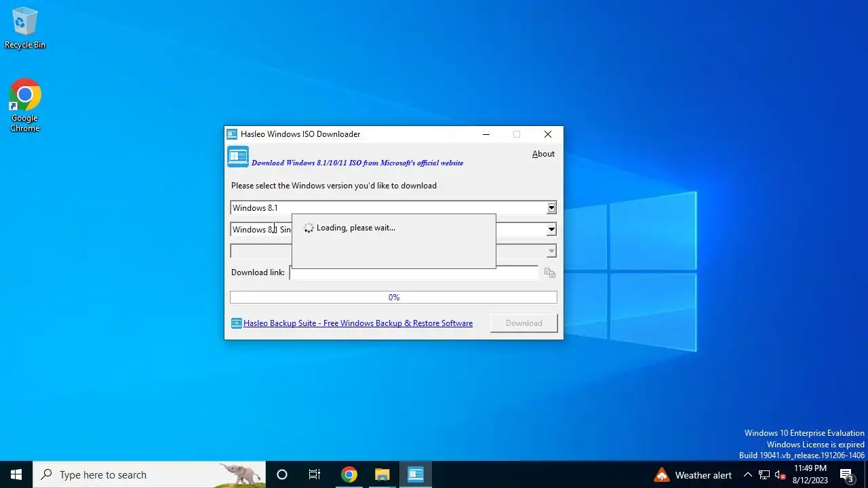Click 'Download Windows 8.1/10/11 ISO' heading text

coord(357,163)
